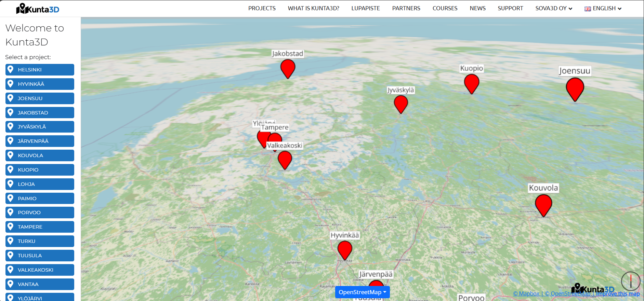Open the Projects menu item
This screenshot has width=644, height=301.
[x=262, y=9]
